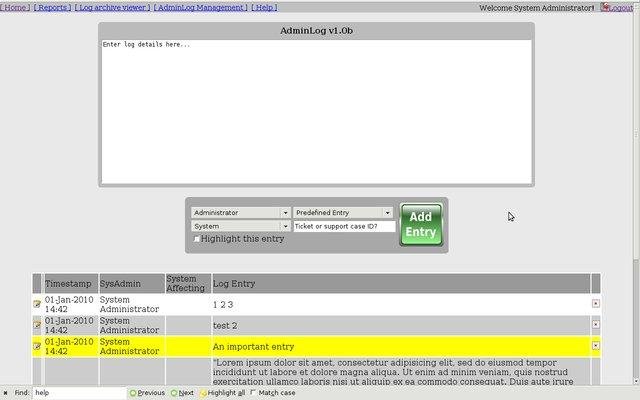The height and width of the screenshot is (400, 640).
Task: Click the Lorem ipsum log entry text
Action: (x=393, y=372)
